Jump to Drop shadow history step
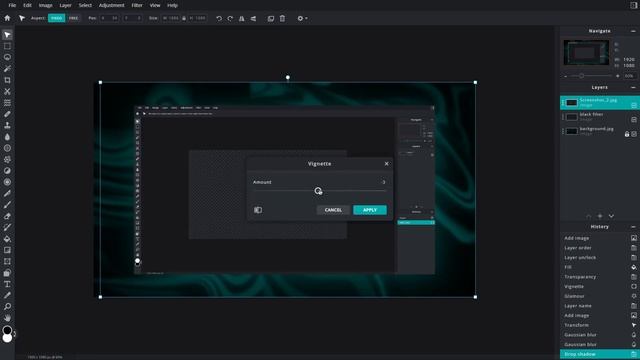The width and height of the screenshot is (640, 360). [x=600, y=354]
